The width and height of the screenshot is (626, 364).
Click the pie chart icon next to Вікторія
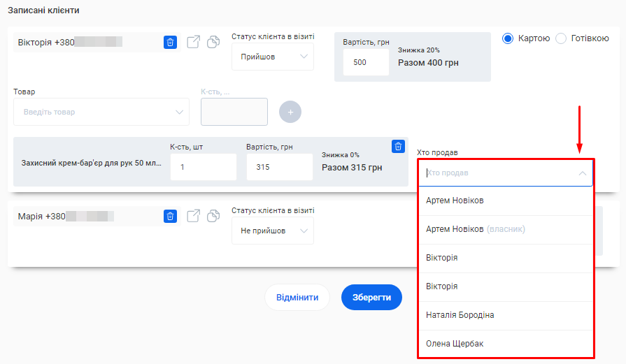point(213,43)
